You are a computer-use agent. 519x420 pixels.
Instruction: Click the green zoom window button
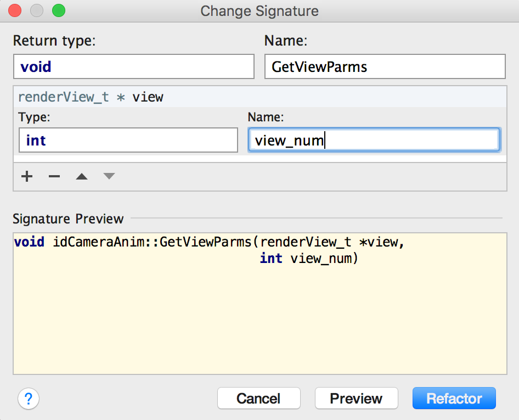[x=59, y=10]
